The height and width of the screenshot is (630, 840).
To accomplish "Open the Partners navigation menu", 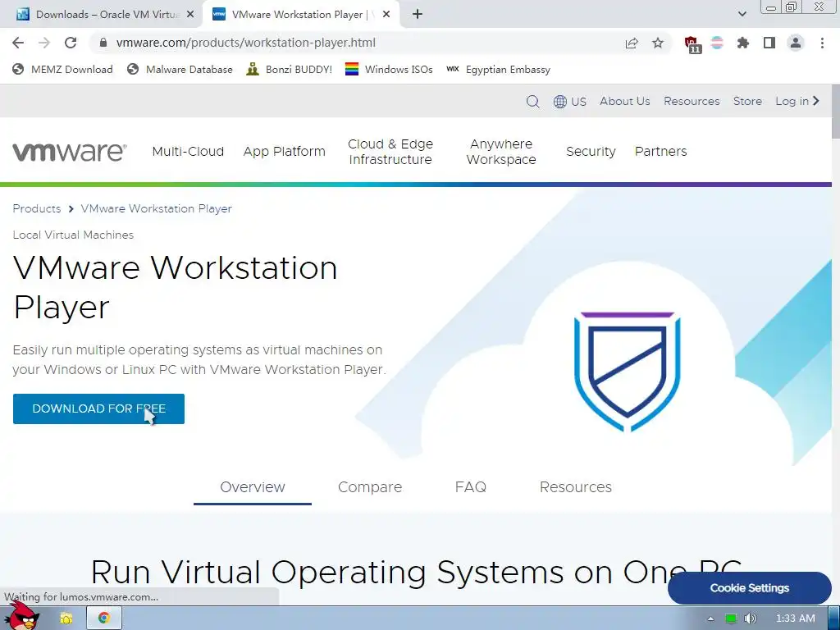I will pos(660,152).
